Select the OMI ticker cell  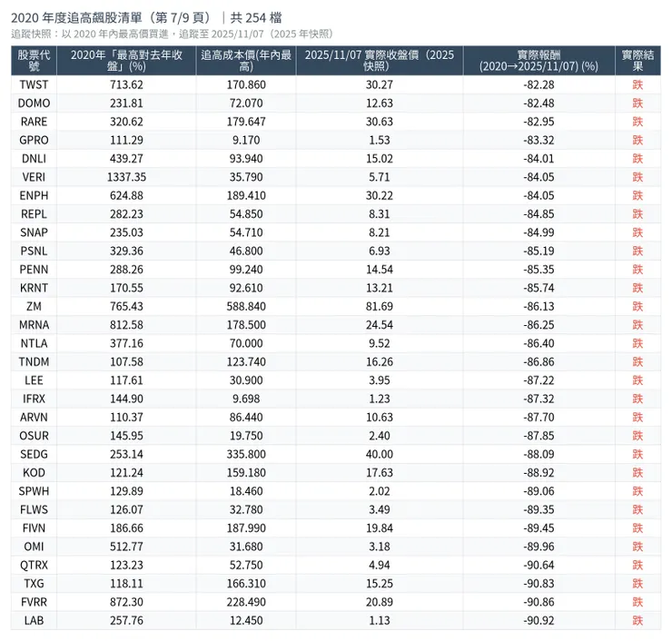[x=34, y=547]
